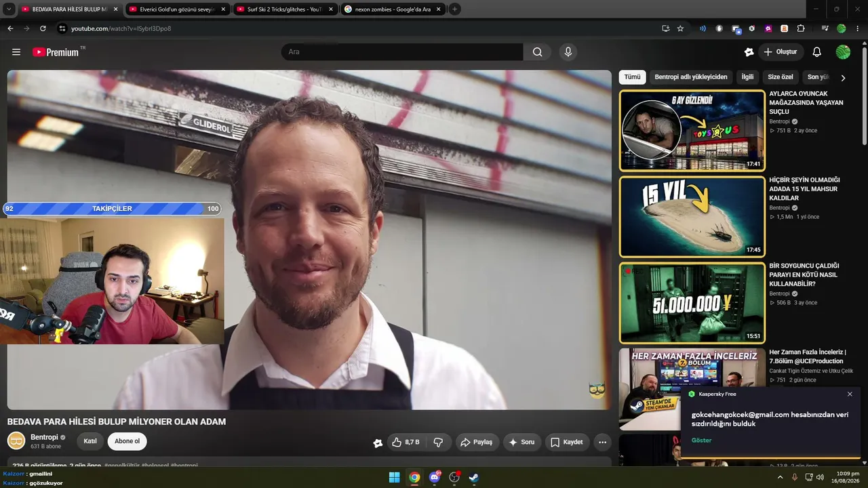Reload the page with the refresh icon

(x=43, y=28)
